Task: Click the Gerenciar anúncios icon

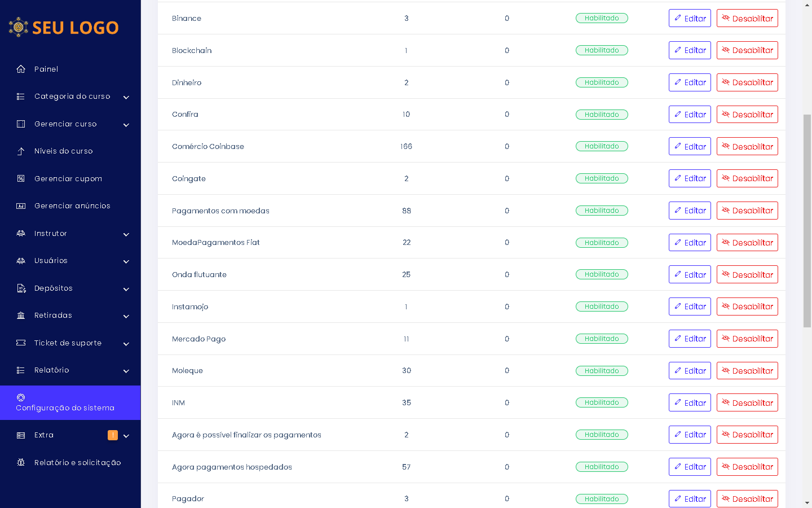Action: pos(21,206)
